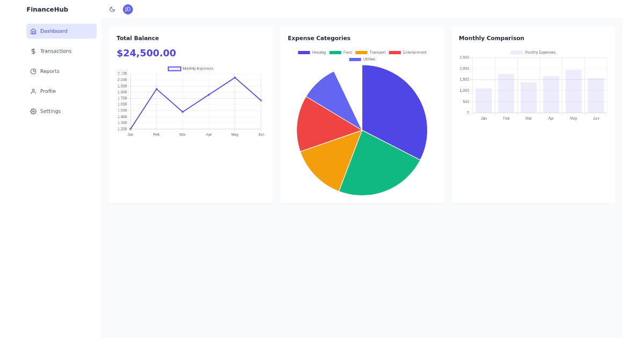
Task: Select Transactions in the sidebar menu
Action: [56, 51]
